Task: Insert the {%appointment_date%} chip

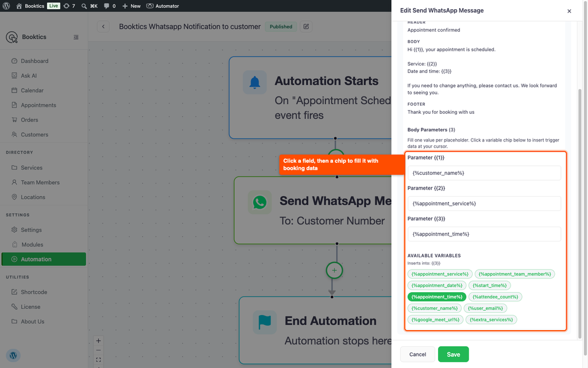Action: [x=437, y=285]
